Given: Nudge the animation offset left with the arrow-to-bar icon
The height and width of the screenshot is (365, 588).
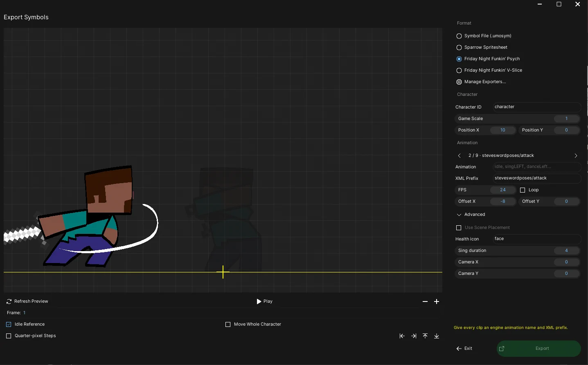Looking at the screenshot, I should (x=402, y=336).
